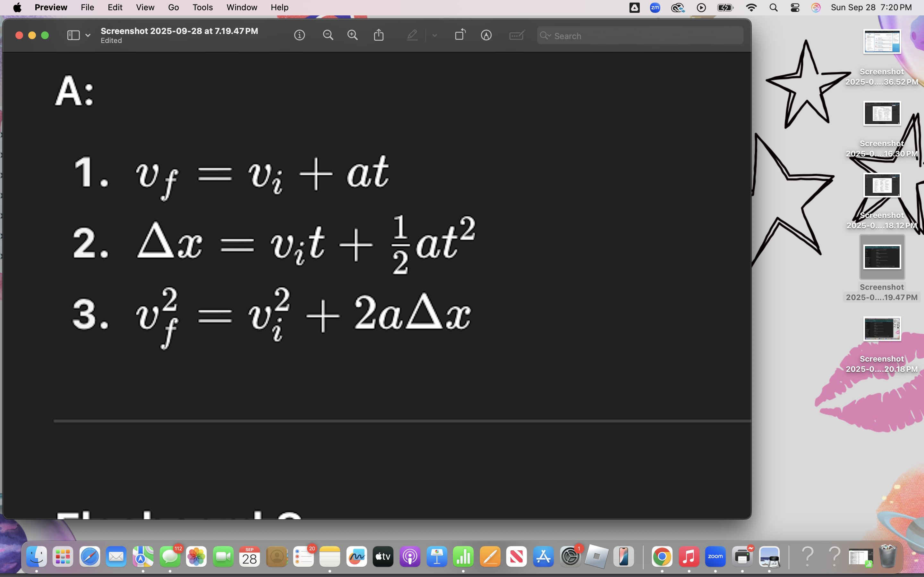Open the View menu
The width and height of the screenshot is (924, 577).
click(x=145, y=7)
